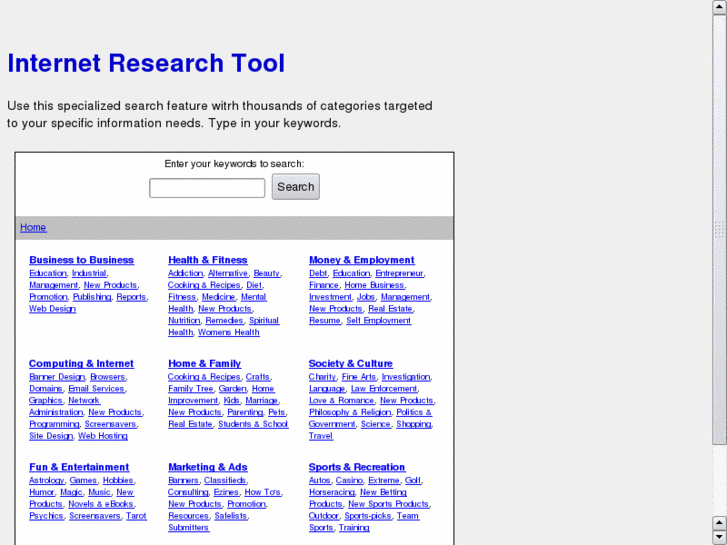This screenshot has height=545, width=727.
Task: Visit the Web Design subcategory
Action: click(52, 308)
